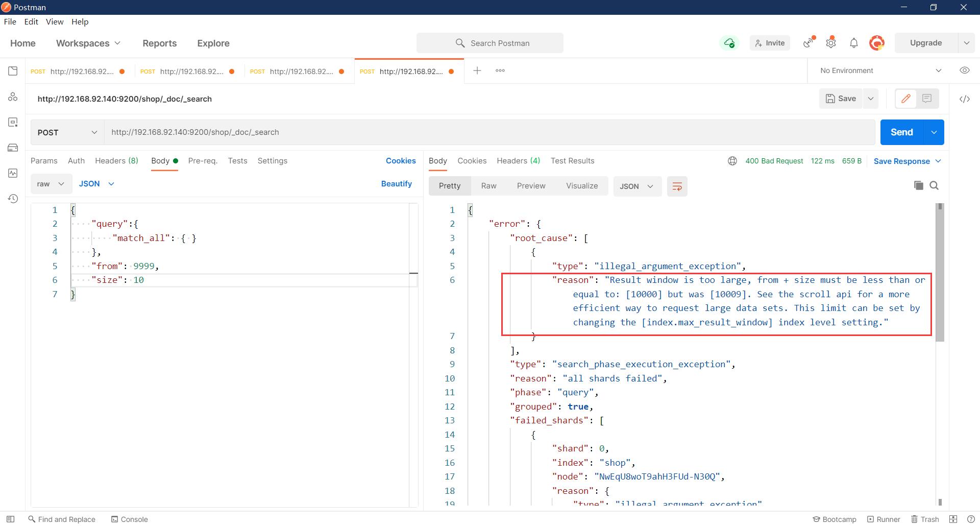Select the Raw response view
Screen dimensions: 980x526
pos(488,186)
